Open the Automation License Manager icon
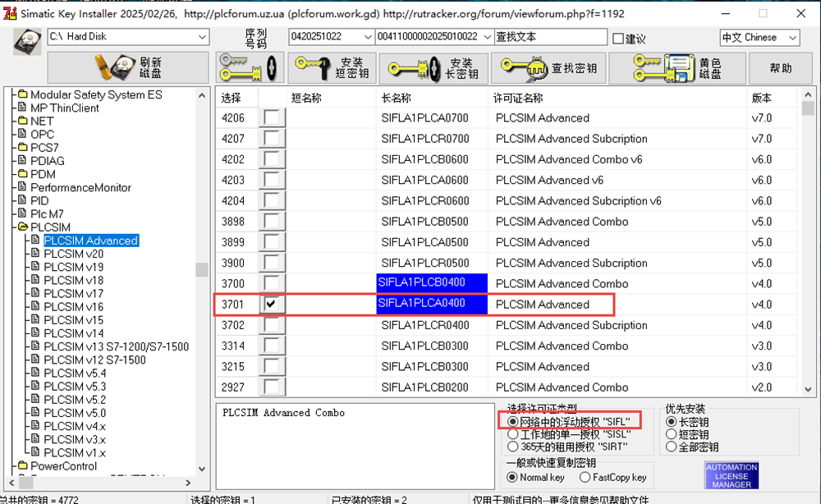Screen dimensions: 821x504 (731, 476)
